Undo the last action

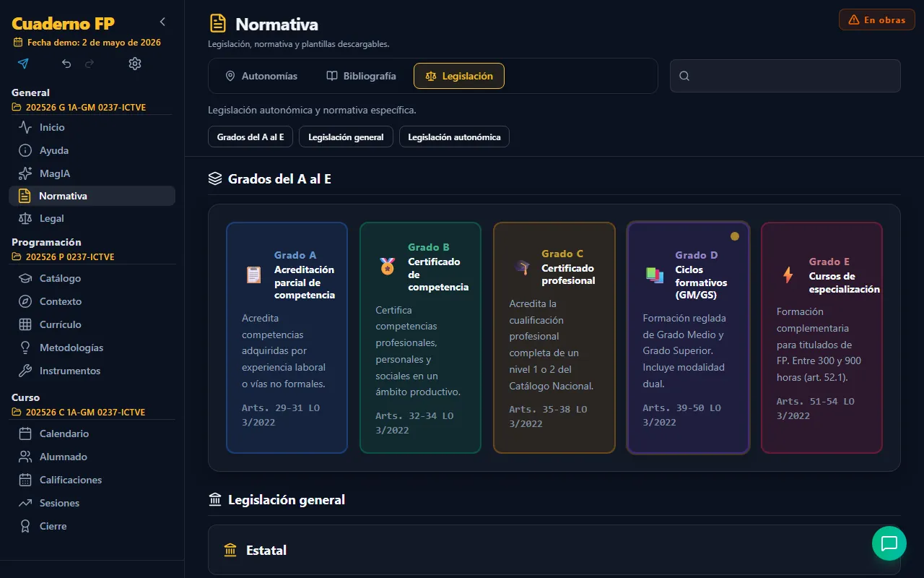66,64
